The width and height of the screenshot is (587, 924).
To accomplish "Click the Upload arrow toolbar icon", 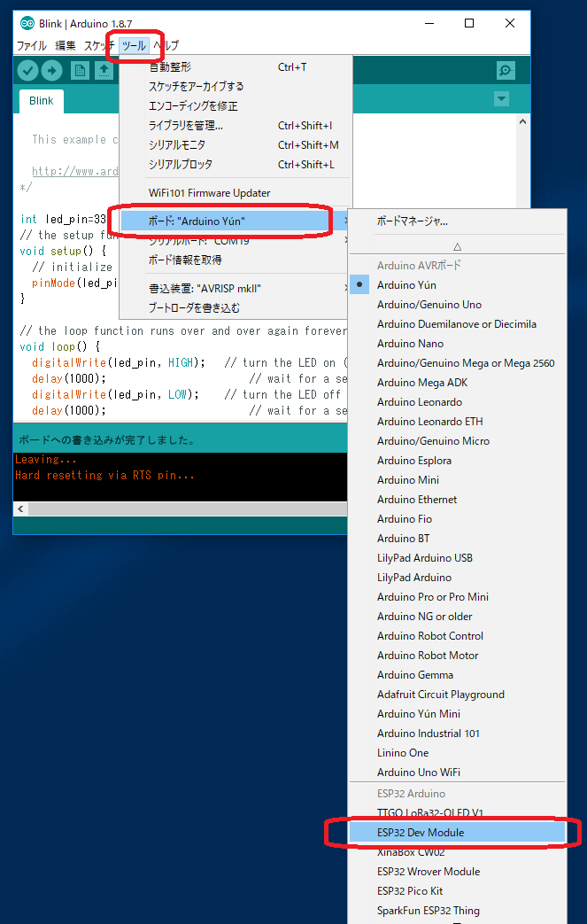I will coord(52,71).
